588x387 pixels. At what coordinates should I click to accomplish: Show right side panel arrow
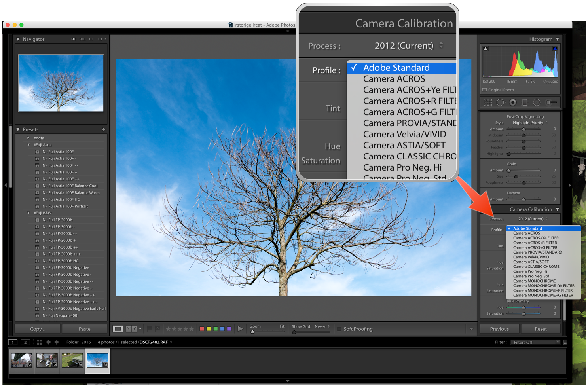(x=570, y=185)
